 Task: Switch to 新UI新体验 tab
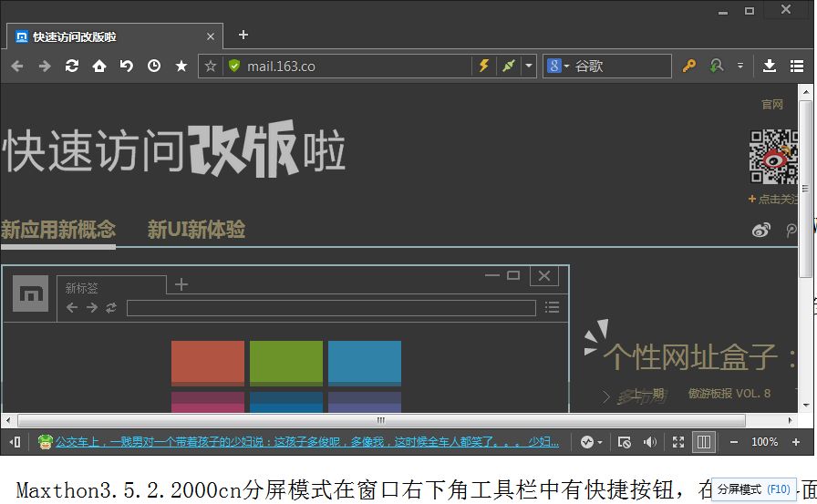[x=196, y=230]
